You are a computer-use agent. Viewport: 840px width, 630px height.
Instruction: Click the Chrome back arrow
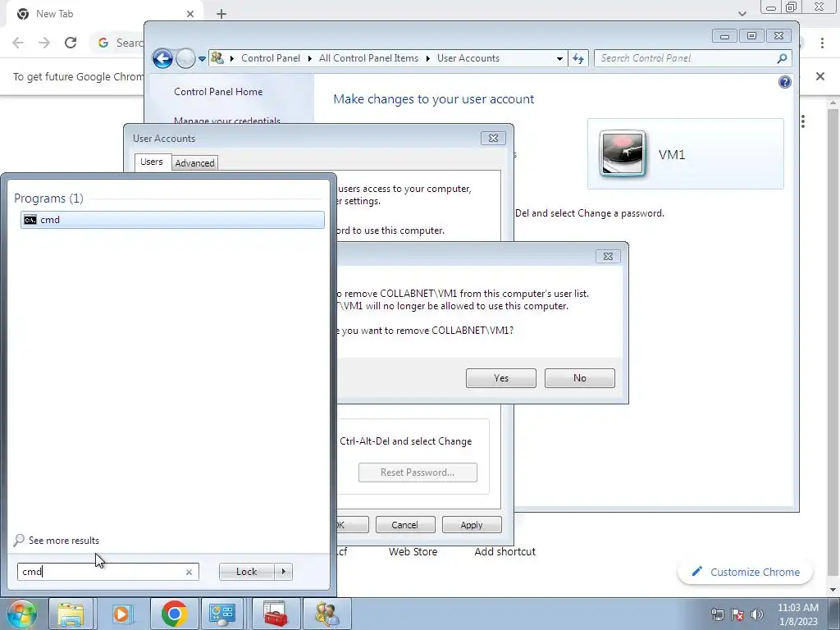click(18, 43)
